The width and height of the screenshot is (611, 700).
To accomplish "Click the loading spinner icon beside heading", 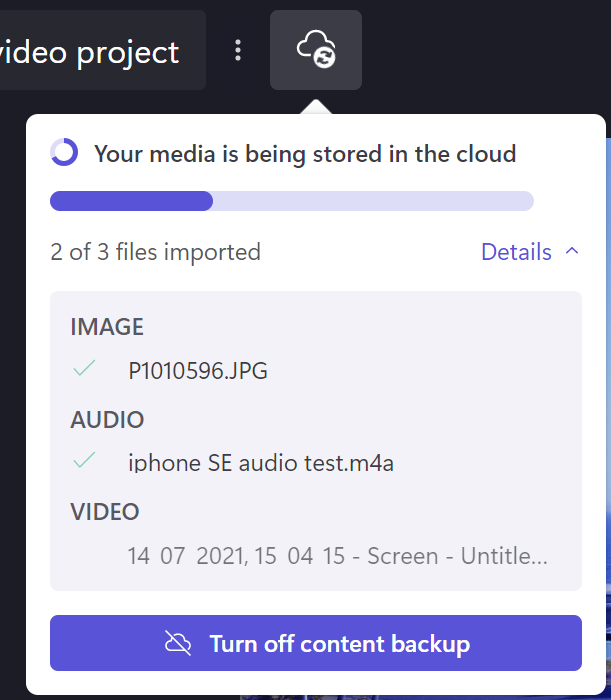I will click(64, 152).
